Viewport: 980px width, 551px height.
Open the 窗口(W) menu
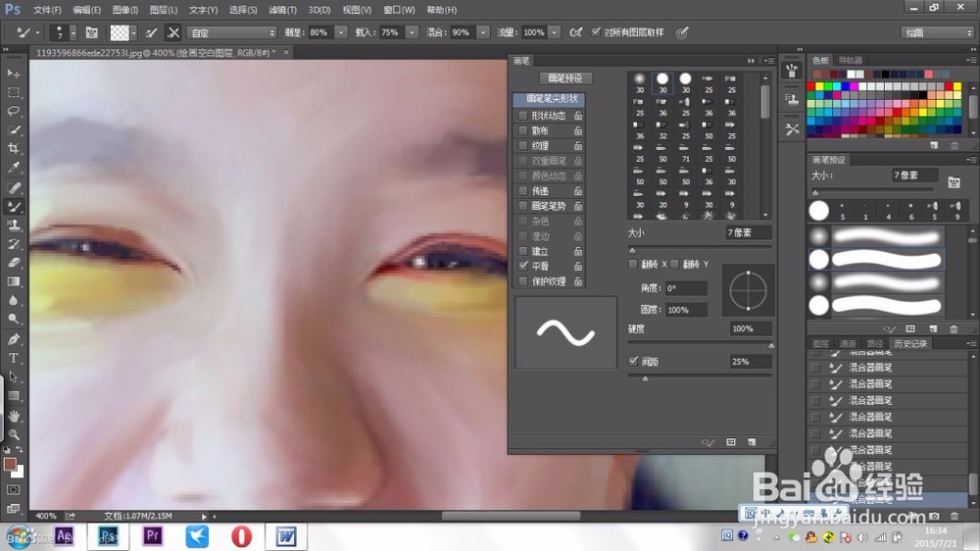click(x=399, y=10)
